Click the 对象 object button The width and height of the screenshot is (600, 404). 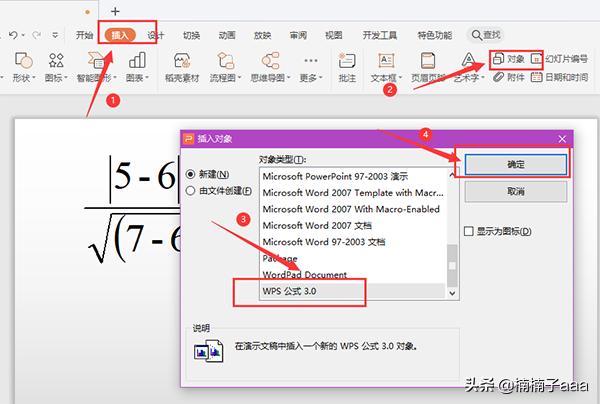pos(508,59)
